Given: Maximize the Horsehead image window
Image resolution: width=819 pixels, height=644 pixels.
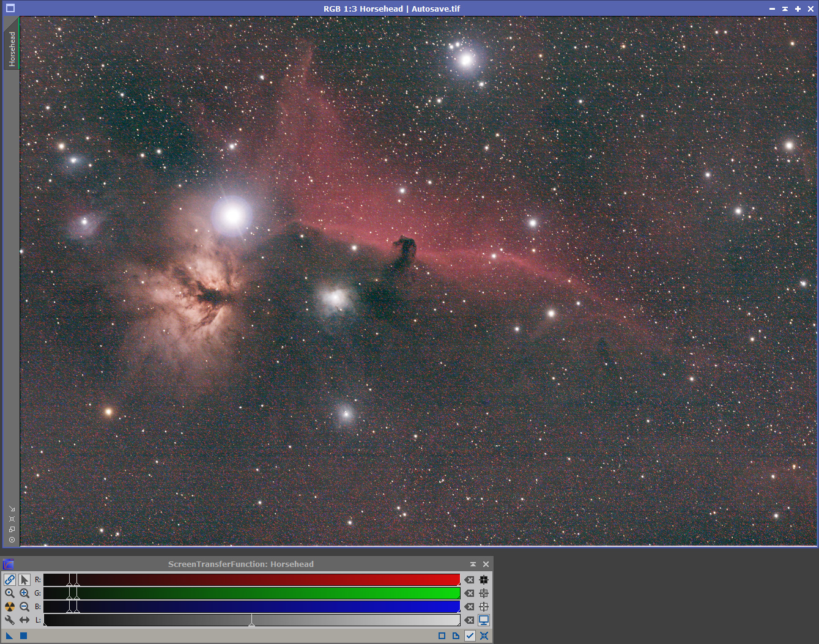Looking at the screenshot, I should 798,9.
